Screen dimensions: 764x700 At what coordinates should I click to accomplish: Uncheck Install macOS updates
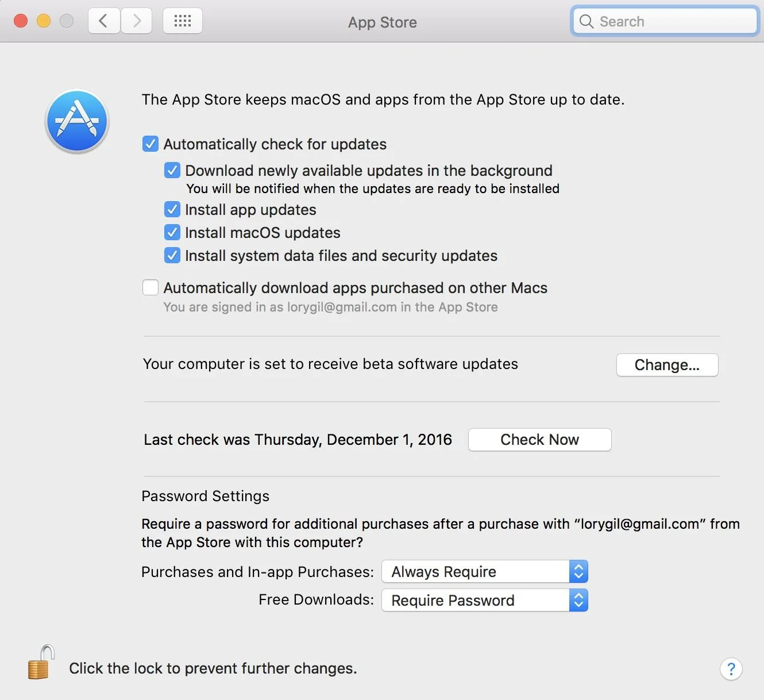click(172, 232)
